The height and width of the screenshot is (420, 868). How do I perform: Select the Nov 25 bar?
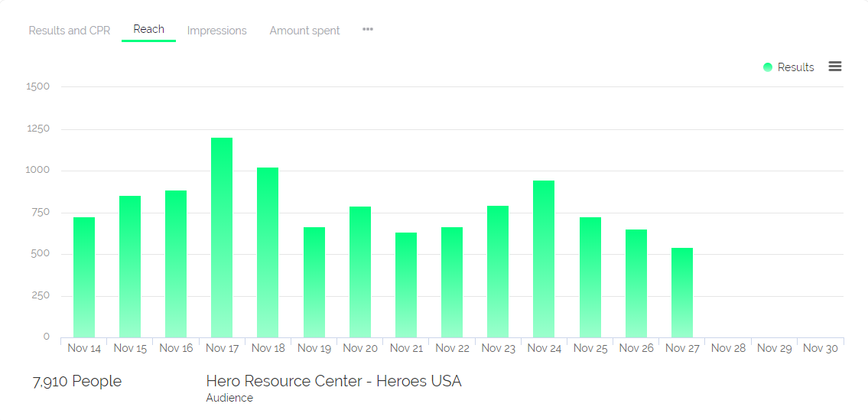pyautogui.click(x=590, y=277)
